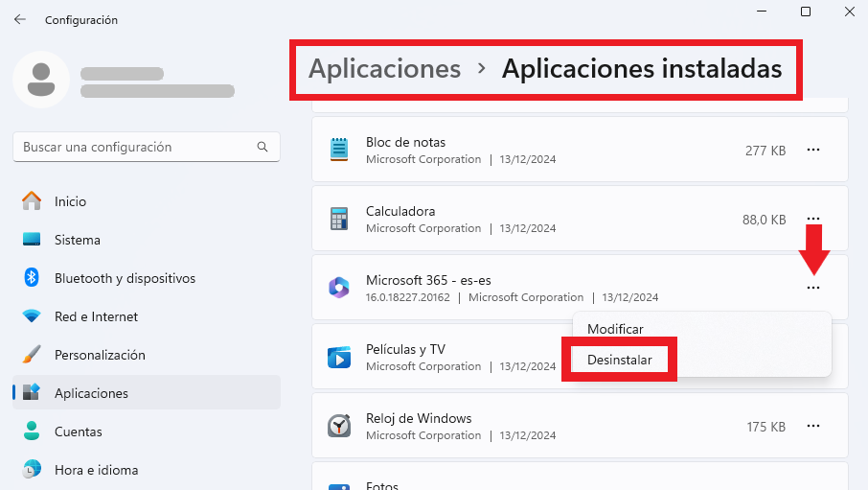Click the 'Microsoft 365 - es-es' name
Image resolution: width=868 pixels, height=490 pixels.
click(x=428, y=280)
